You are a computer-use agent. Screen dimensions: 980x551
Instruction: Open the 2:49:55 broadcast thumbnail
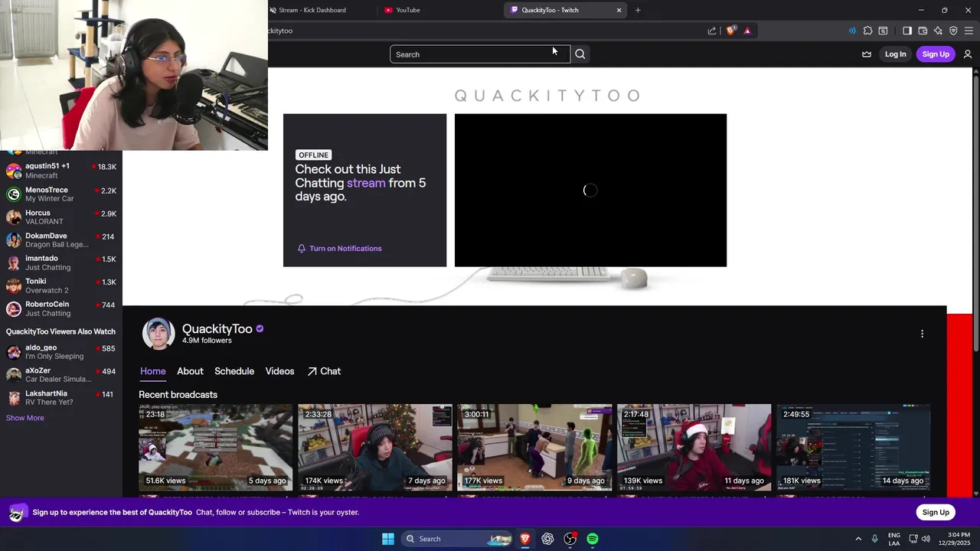(x=853, y=447)
